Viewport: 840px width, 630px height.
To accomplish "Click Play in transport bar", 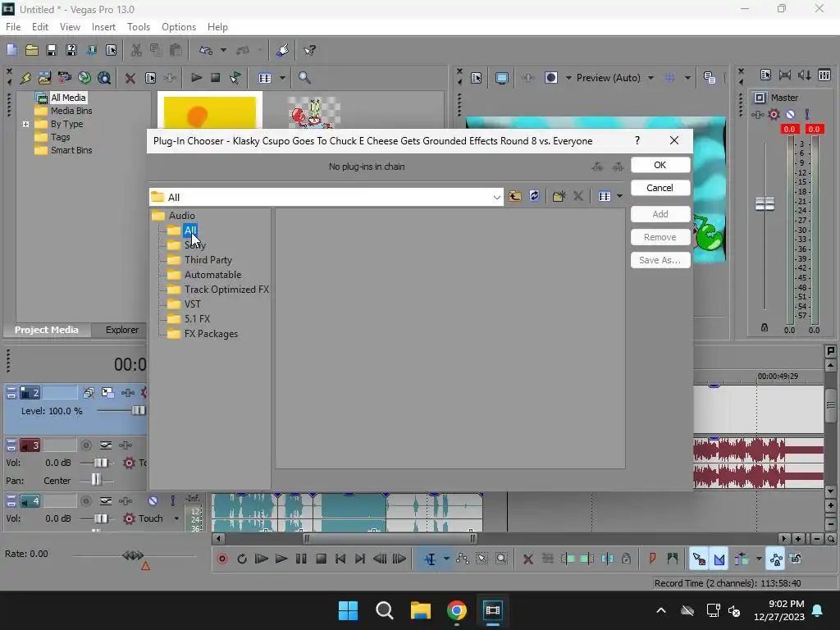I will pos(281,559).
